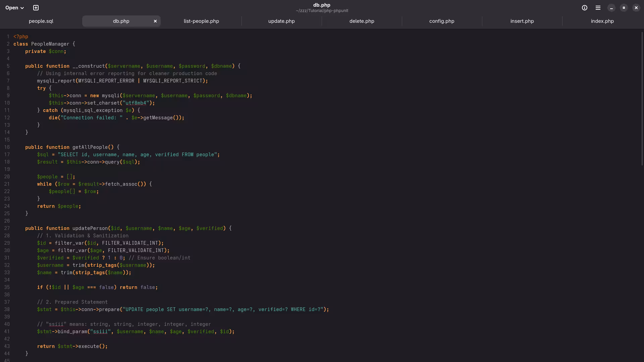The width and height of the screenshot is (644, 362).
Task: Select the delete.php tab
Action: [x=362, y=21]
